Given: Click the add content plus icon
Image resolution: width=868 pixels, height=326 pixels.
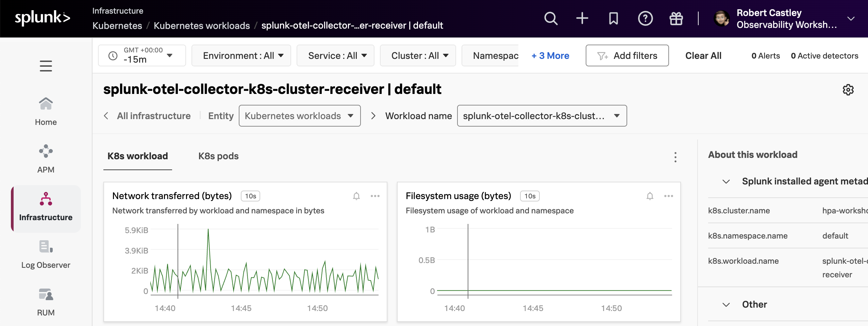Looking at the screenshot, I should [x=581, y=18].
